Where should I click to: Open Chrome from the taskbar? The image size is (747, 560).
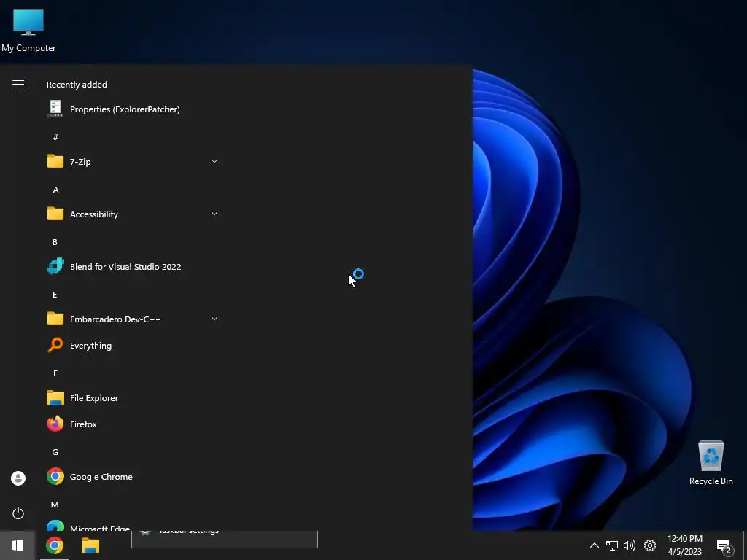coord(55,545)
